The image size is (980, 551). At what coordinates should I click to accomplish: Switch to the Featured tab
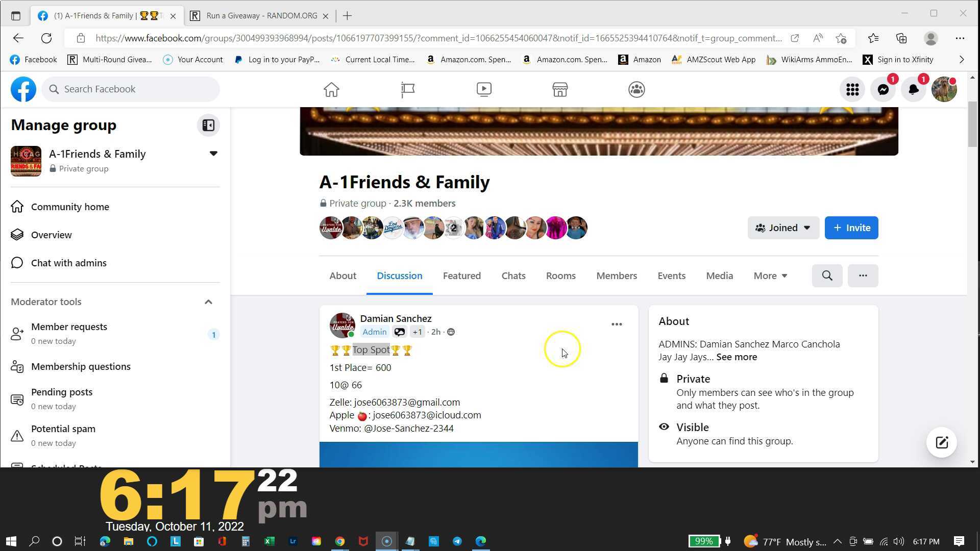(461, 275)
